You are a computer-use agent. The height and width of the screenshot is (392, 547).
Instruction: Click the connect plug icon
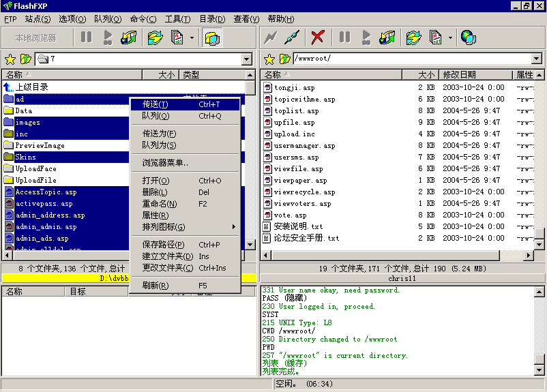click(292, 37)
